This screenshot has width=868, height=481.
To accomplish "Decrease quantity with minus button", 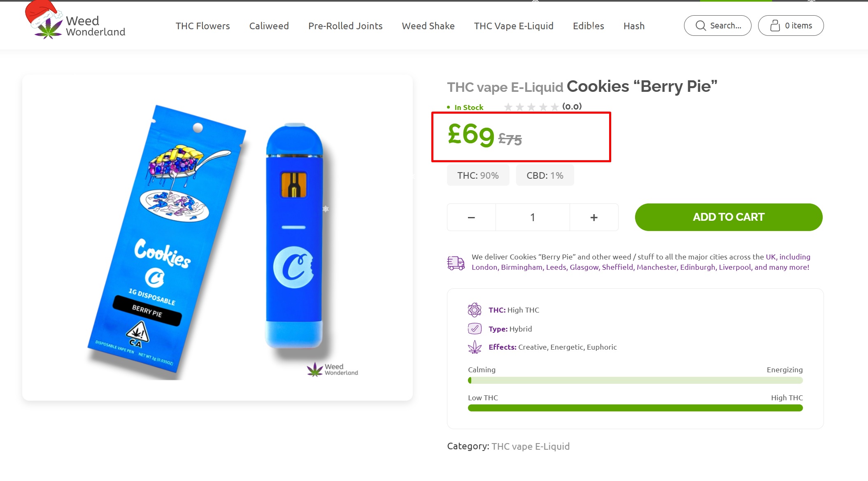I will 471,217.
